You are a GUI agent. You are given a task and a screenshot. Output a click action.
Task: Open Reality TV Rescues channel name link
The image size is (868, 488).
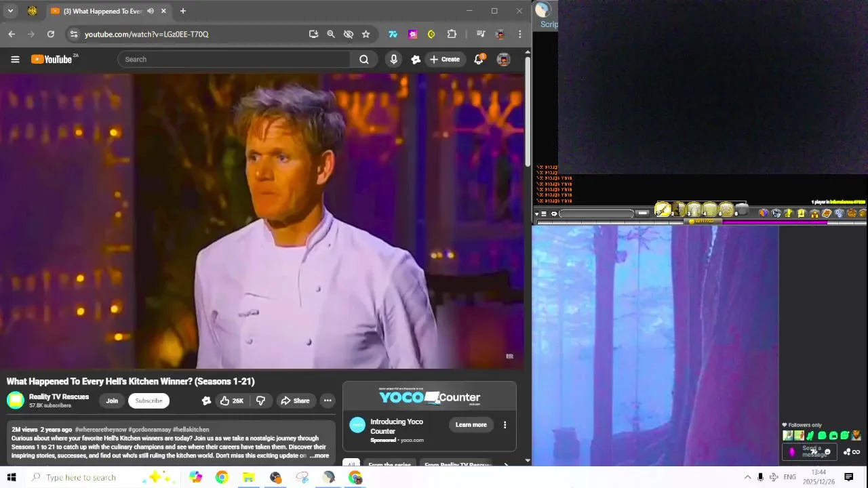tap(59, 396)
